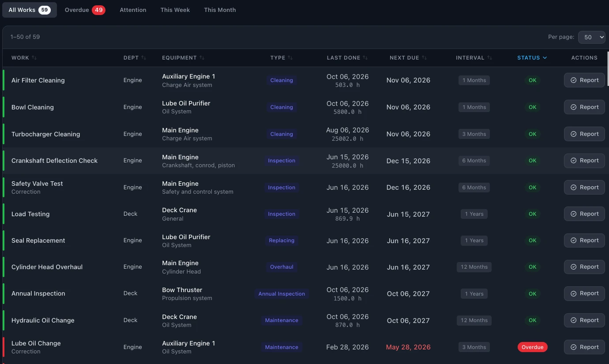Screen dimensions: 609x364
Task: Report the Hydraulic Oil Change work
Action: tap(584, 320)
